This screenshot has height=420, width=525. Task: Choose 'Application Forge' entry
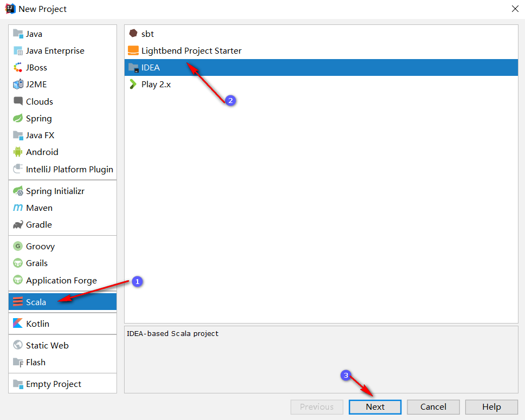(x=61, y=280)
